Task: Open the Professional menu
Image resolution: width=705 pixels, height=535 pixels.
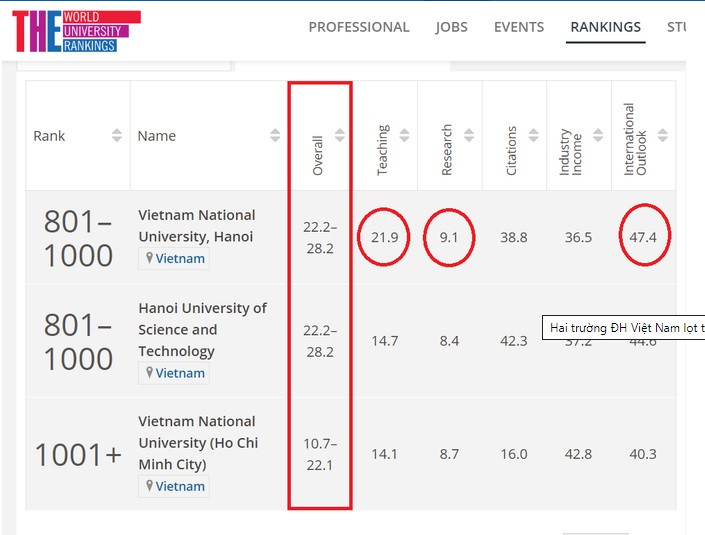Action: 359,27
